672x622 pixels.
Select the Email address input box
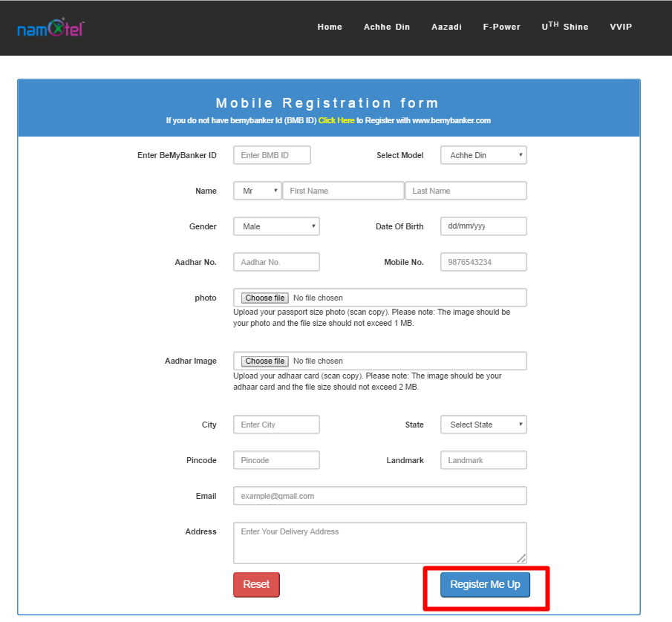click(x=379, y=495)
